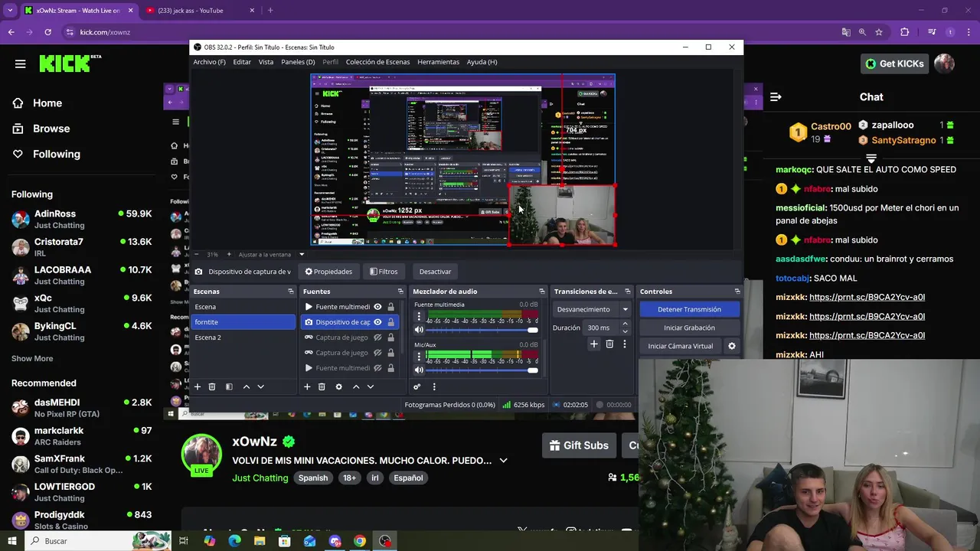Open Colección de Escenas menu
This screenshot has height=551, width=980.
377,62
